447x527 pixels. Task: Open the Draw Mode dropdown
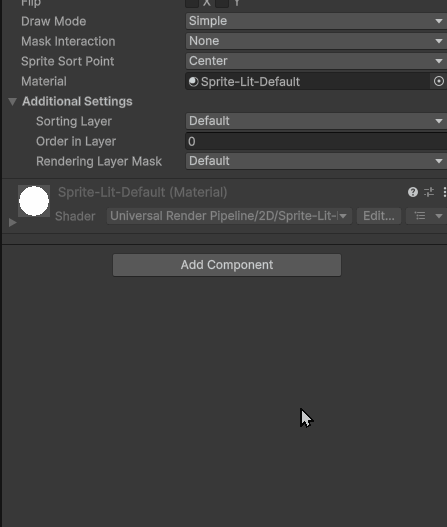pyautogui.click(x=316, y=21)
